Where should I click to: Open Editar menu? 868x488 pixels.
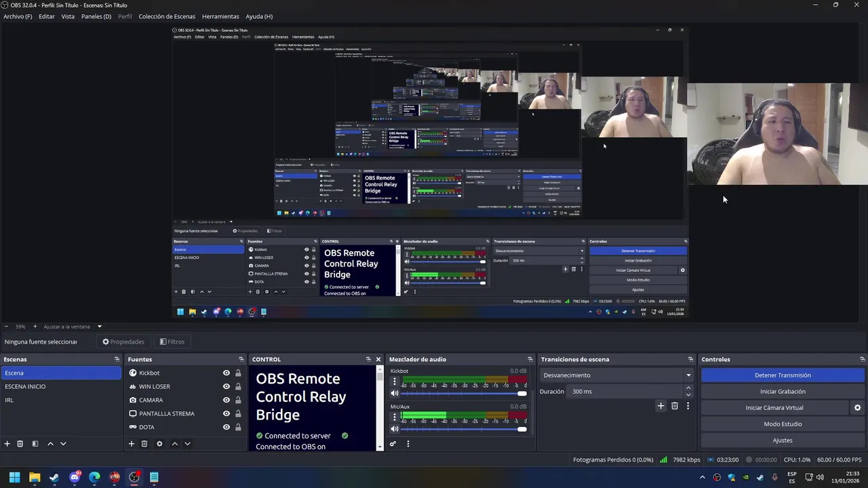tap(47, 16)
